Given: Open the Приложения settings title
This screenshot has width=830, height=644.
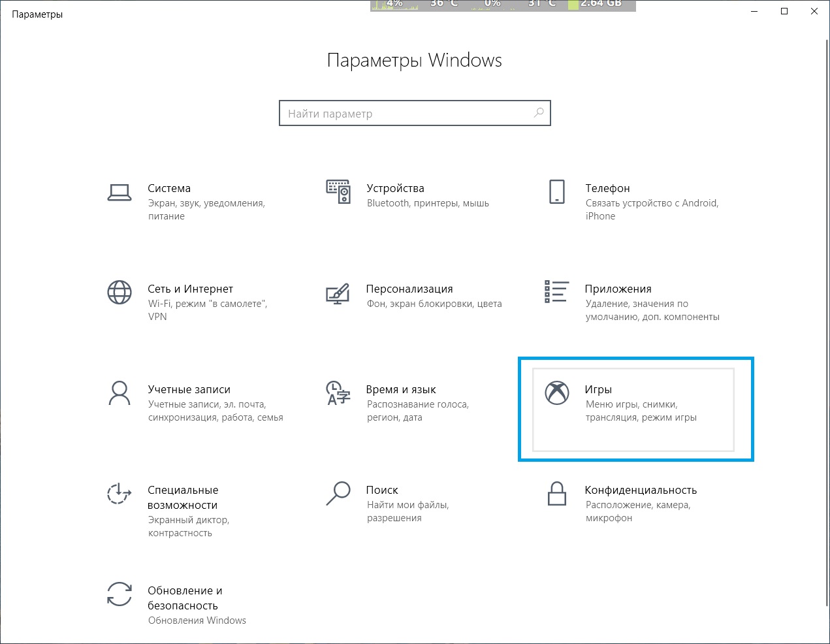Looking at the screenshot, I should click(x=618, y=289).
